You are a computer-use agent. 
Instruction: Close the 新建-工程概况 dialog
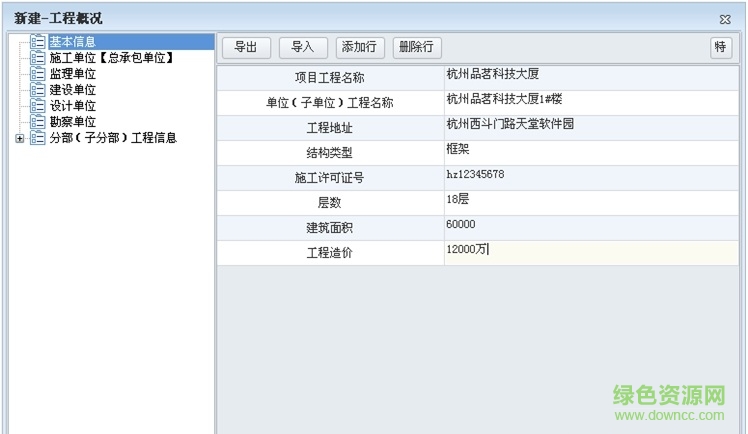(x=725, y=19)
